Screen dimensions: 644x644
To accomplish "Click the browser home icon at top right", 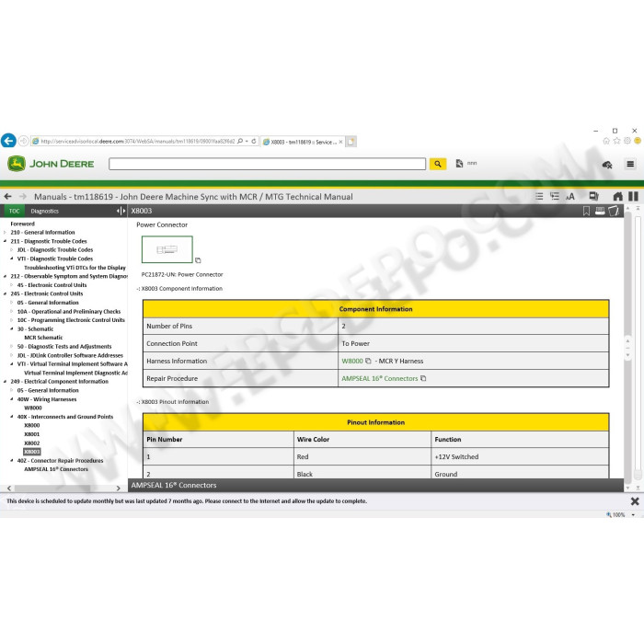I will 606,141.
